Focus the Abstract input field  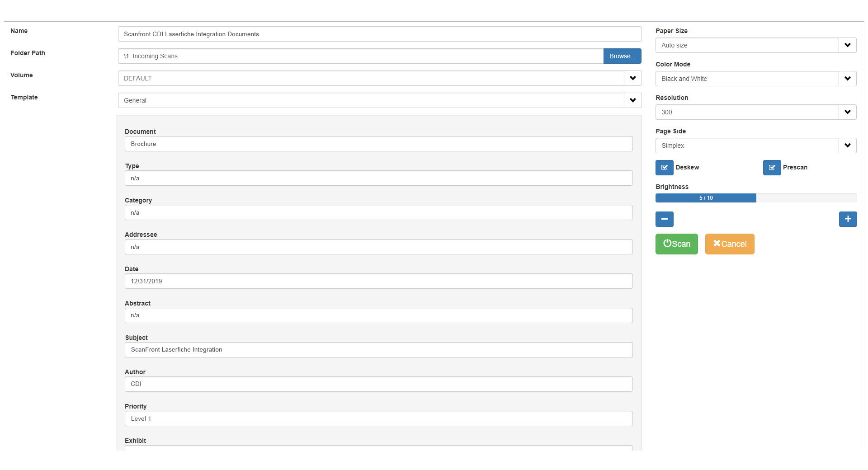(379, 315)
